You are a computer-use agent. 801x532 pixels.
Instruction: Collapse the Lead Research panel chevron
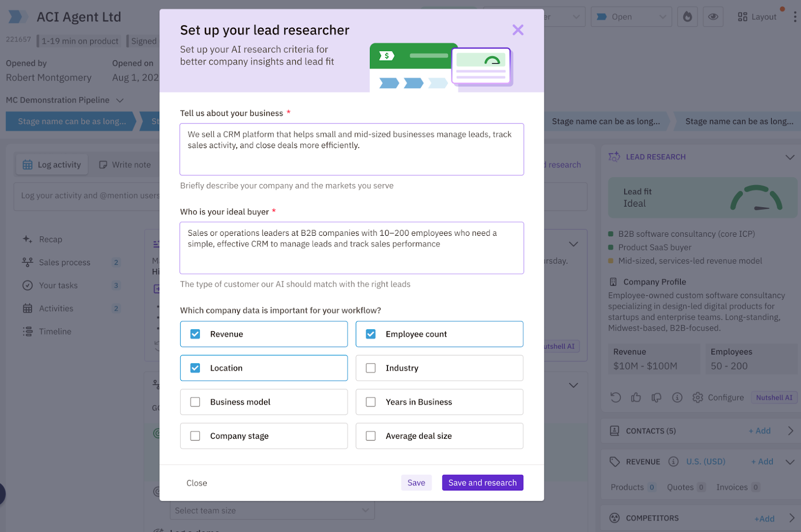pos(790,157)
